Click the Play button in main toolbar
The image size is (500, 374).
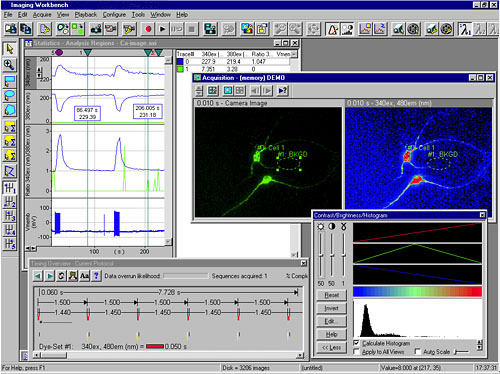click(x=162, y=29)
